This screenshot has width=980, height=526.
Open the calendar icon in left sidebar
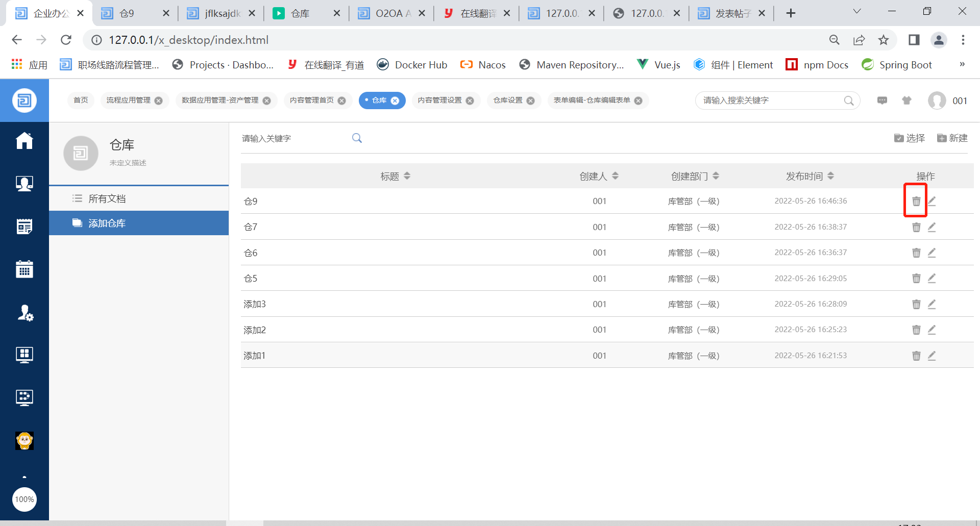tap(24, 269)
